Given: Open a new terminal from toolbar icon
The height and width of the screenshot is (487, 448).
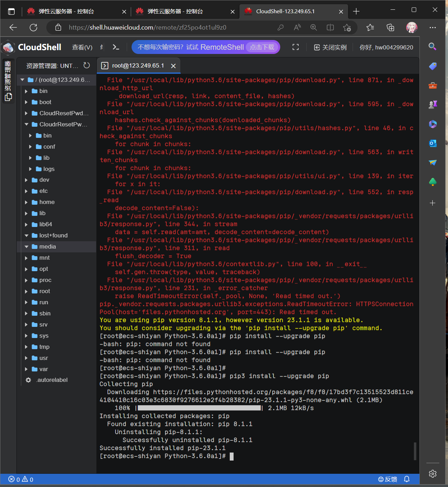Looking at the screenshot, I should point(116,47).
